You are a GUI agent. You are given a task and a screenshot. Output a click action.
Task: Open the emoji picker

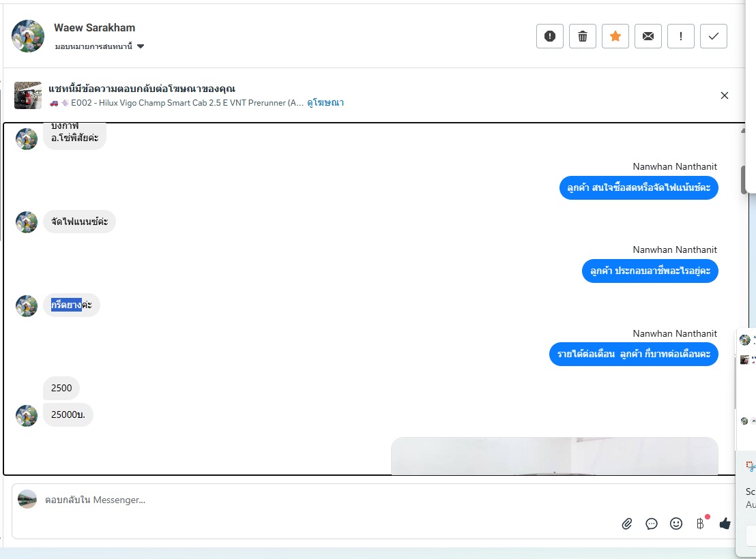(x=676, y=524)
